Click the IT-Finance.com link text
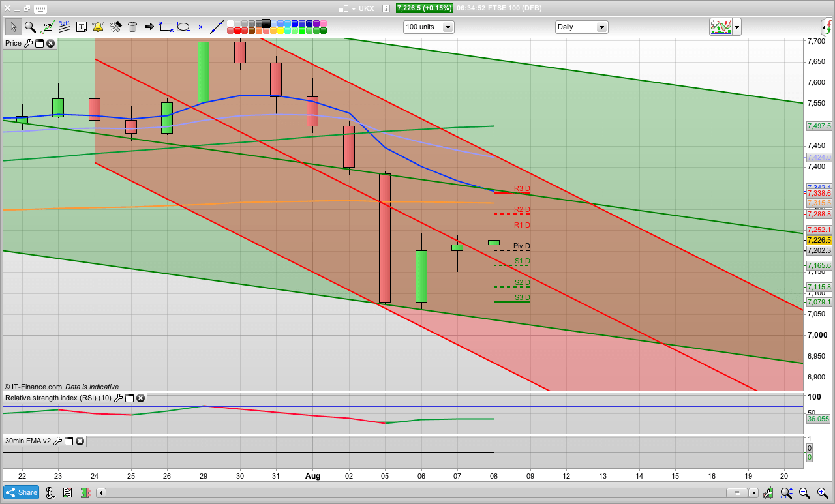Screen dimensions: 835x504 pos(37,387)
